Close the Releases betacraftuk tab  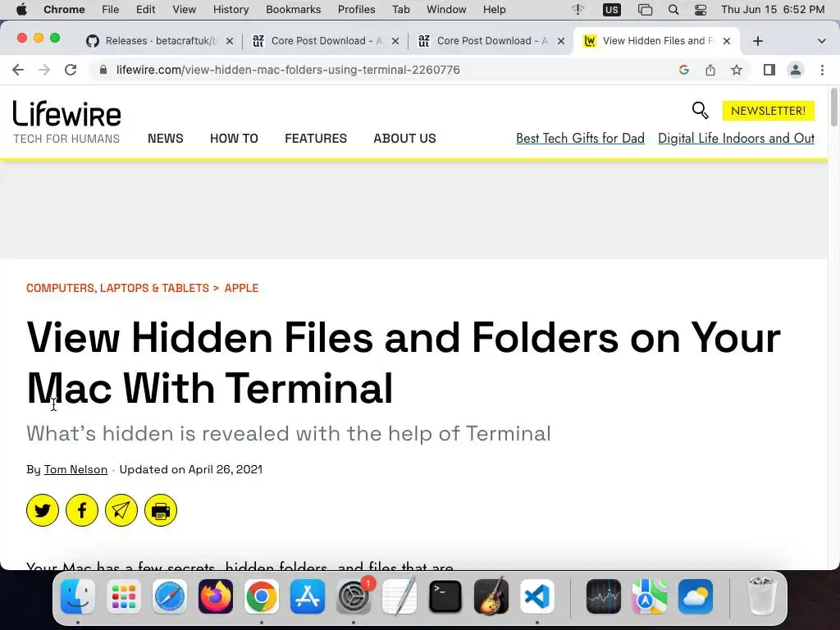(x=230, y=41)
